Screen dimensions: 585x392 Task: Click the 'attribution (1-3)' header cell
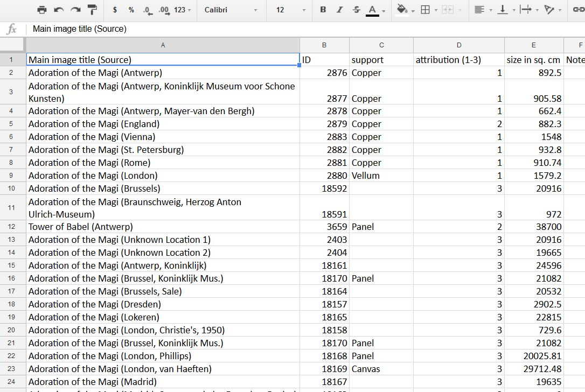click(459, 60)
